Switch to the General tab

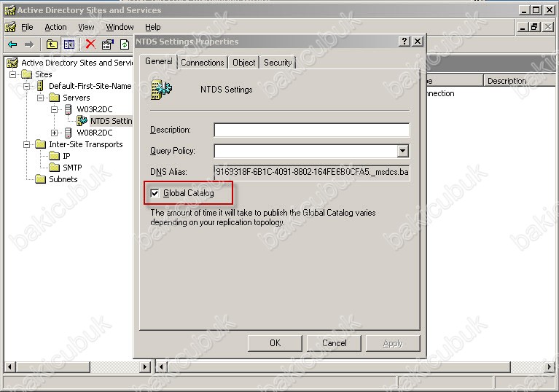(159, 61)
